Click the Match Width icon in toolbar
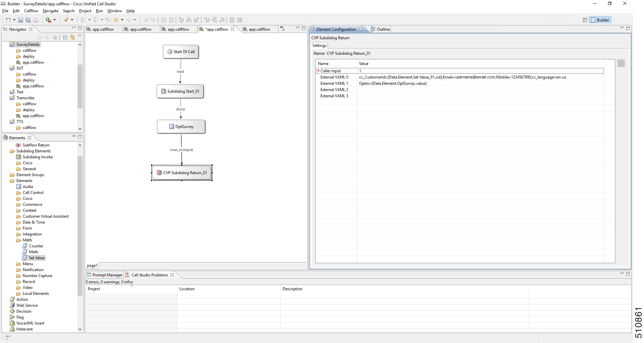This screenshot has height=343, width=644. [x=232, y=20]
